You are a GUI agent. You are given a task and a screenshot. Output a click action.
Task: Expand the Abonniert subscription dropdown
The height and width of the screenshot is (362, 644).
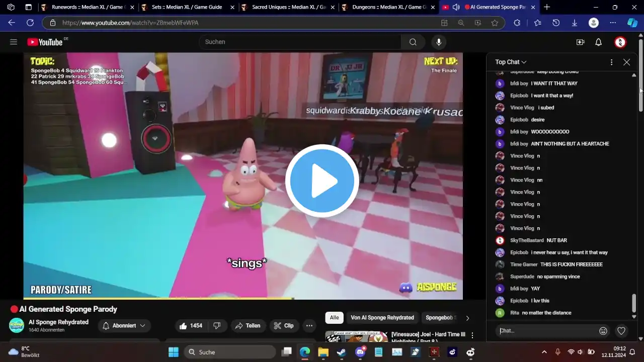pyautogui.click(x=124, y=326)
